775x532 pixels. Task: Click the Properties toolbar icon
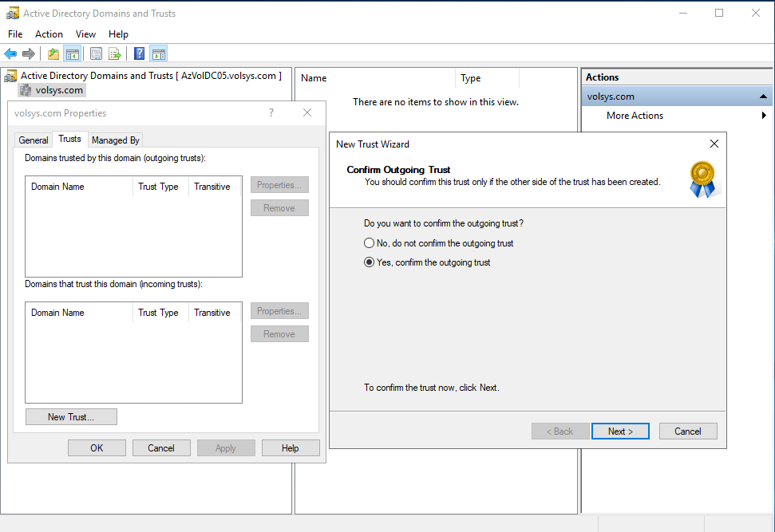97,54
